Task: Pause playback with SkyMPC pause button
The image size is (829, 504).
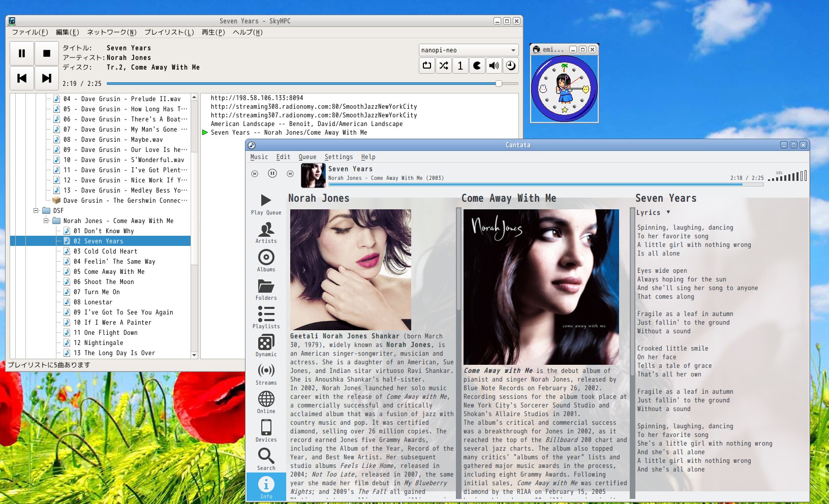Action: [x=22, y=53]
